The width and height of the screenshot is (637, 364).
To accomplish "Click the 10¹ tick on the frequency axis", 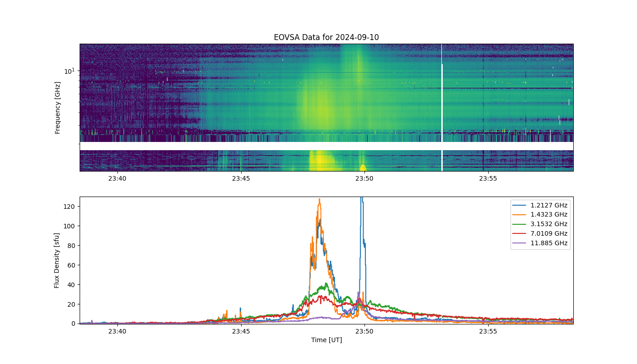I will (x=69, y=71).
